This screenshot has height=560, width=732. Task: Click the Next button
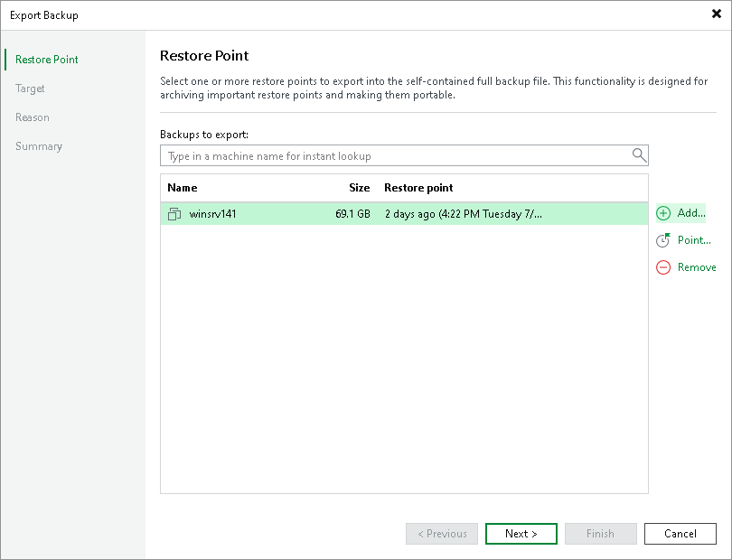coord(521,534)
